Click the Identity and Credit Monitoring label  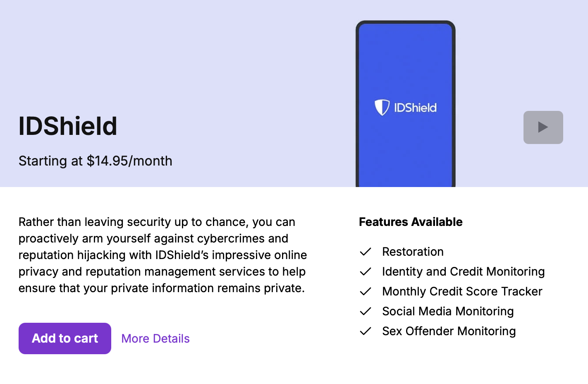(x=463, y=271)
